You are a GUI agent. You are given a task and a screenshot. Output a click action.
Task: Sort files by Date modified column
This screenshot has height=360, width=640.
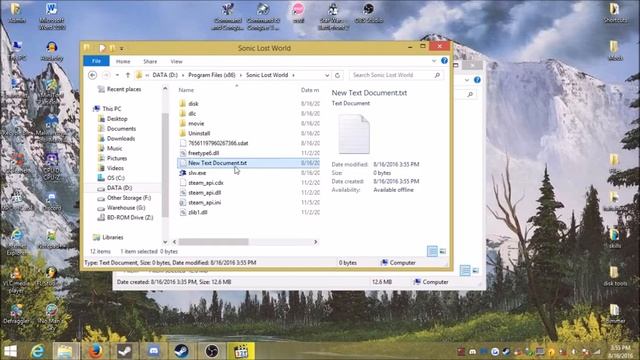tap(310, 90)
